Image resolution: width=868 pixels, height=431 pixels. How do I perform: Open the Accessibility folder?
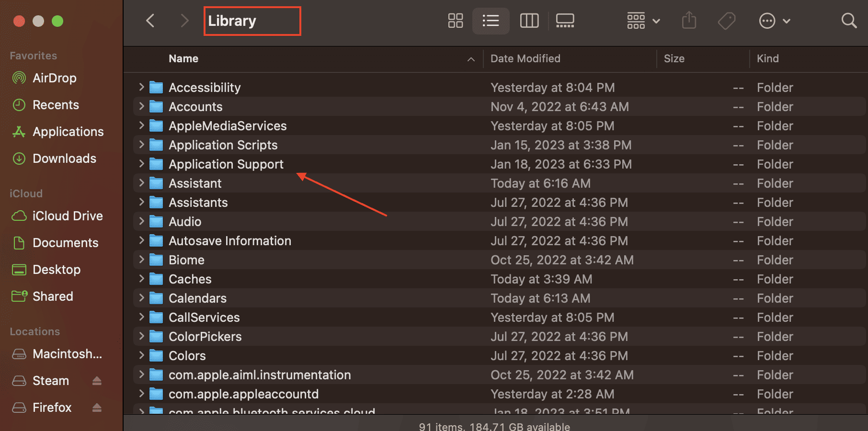(x=205, y=87)
